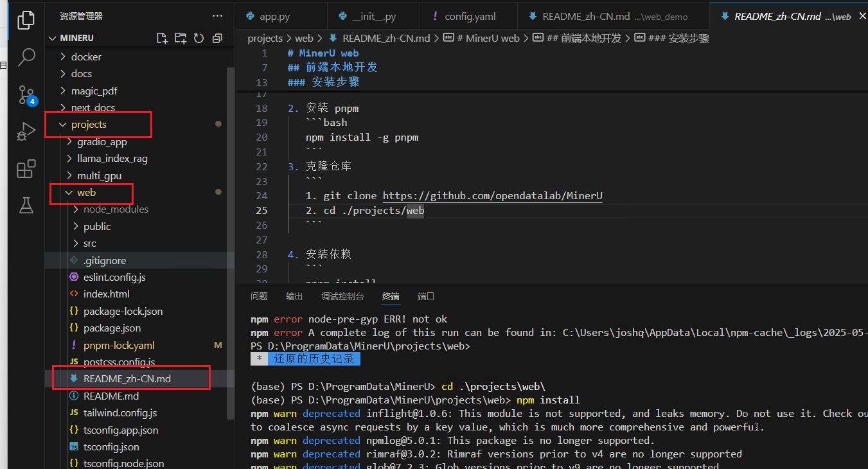The image size is (868, 469).
Task: Switch to README_zh-CN.md web_demo tab
Action: [614, 17]
